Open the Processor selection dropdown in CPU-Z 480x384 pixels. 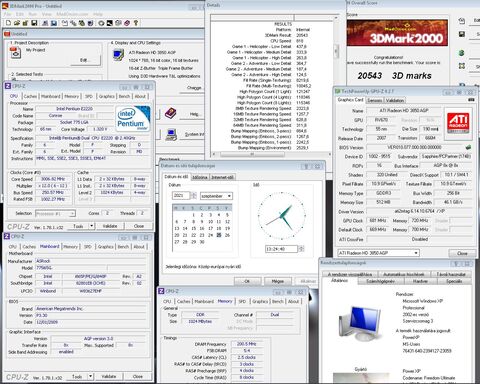(55, 213)
